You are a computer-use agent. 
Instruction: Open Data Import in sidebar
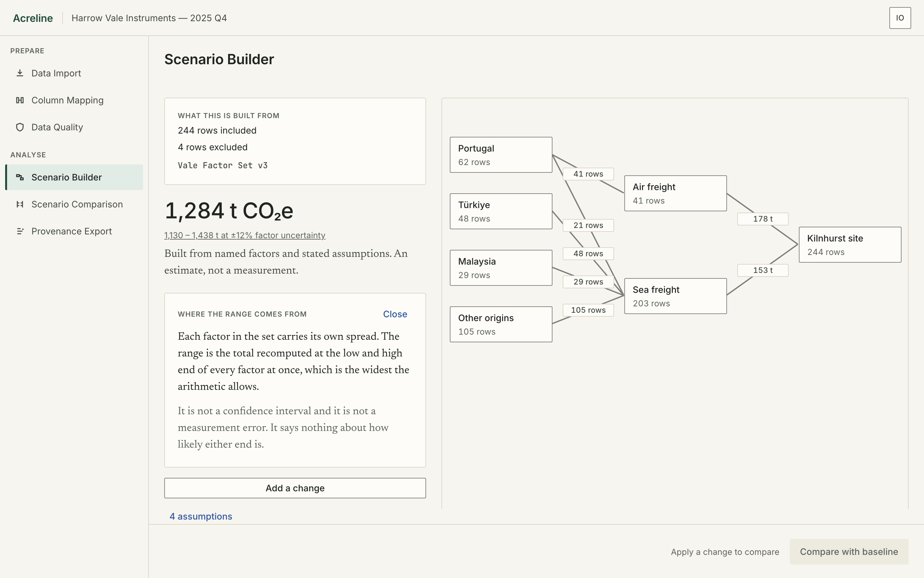[x=74, y=73]
